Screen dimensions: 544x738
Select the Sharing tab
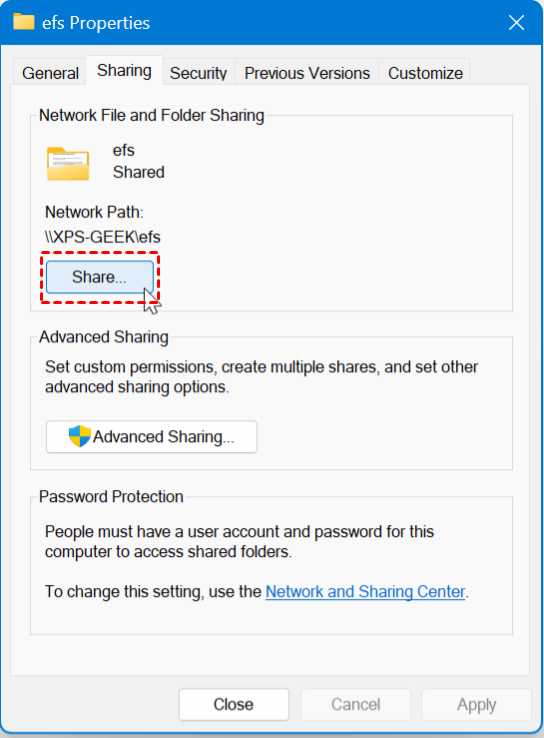tap(124, 71)
